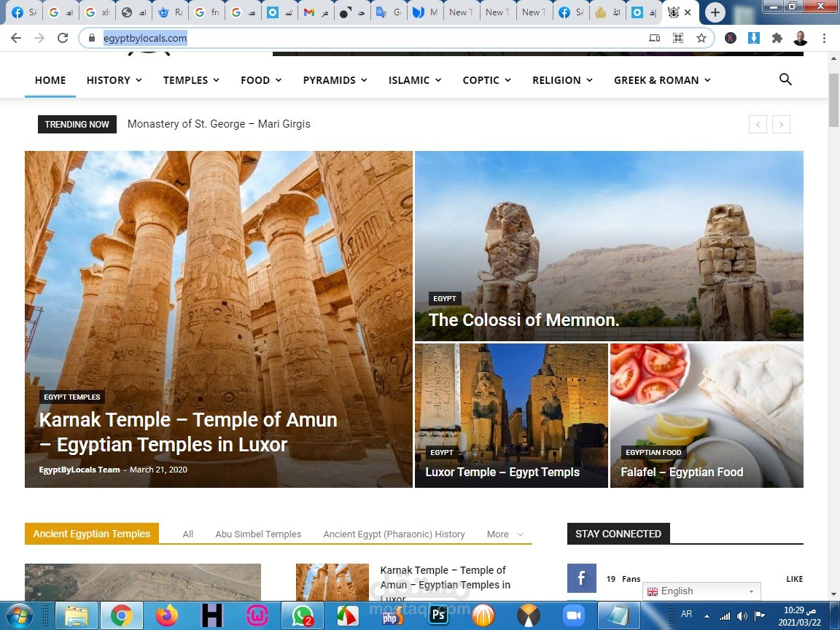
Task: Open the EGYPTIAN FOOD category badge
Action: pos(653,453)
